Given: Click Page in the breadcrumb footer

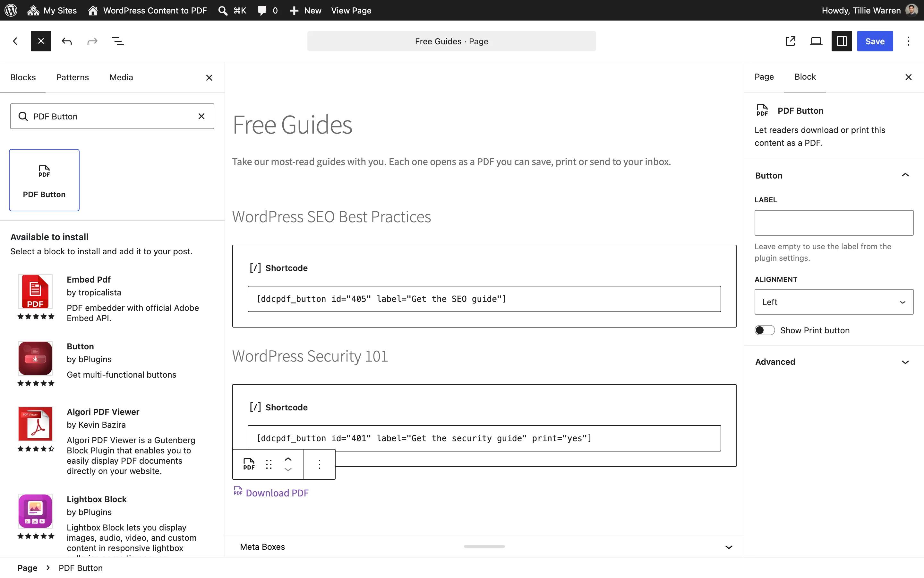Looking at the screenshot, I should 28,568.
